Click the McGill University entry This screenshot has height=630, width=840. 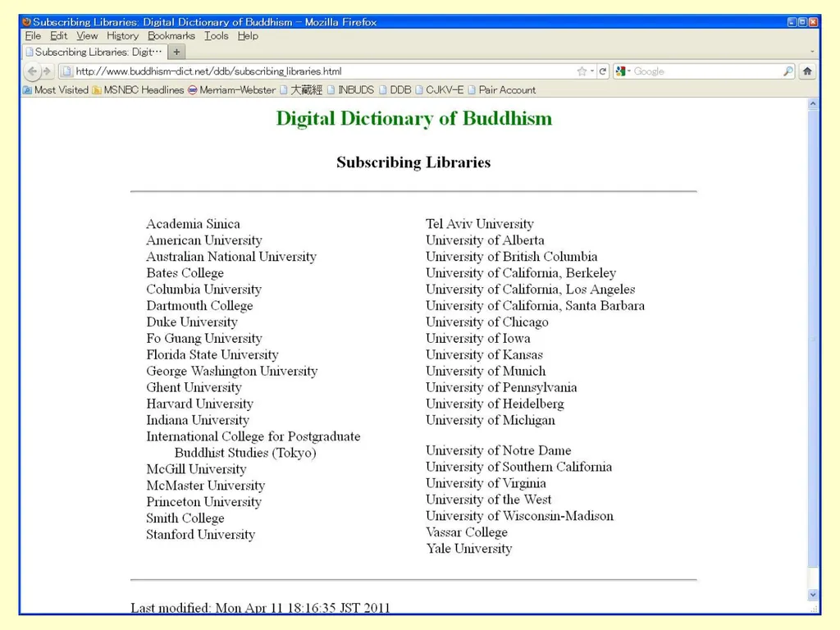[x=196, y=469]
